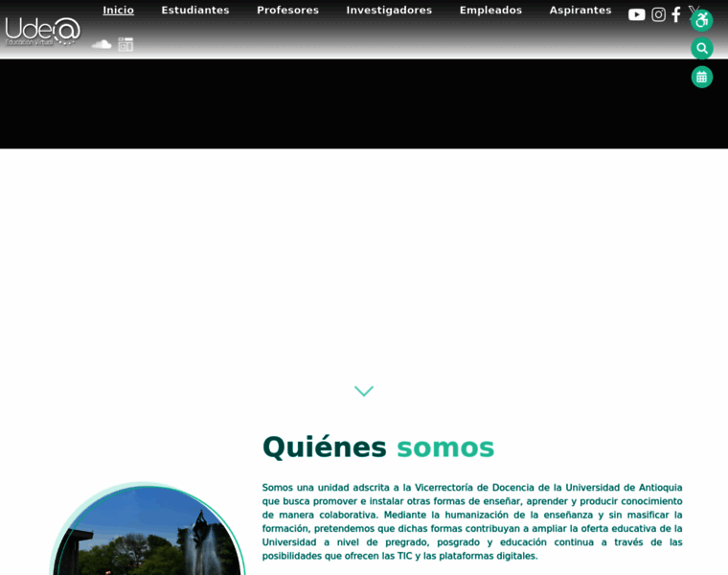Screen dimensions: 728x575
Task: Click the green search magnifier button
Action: pyautogui.click(x=701, y=48)
